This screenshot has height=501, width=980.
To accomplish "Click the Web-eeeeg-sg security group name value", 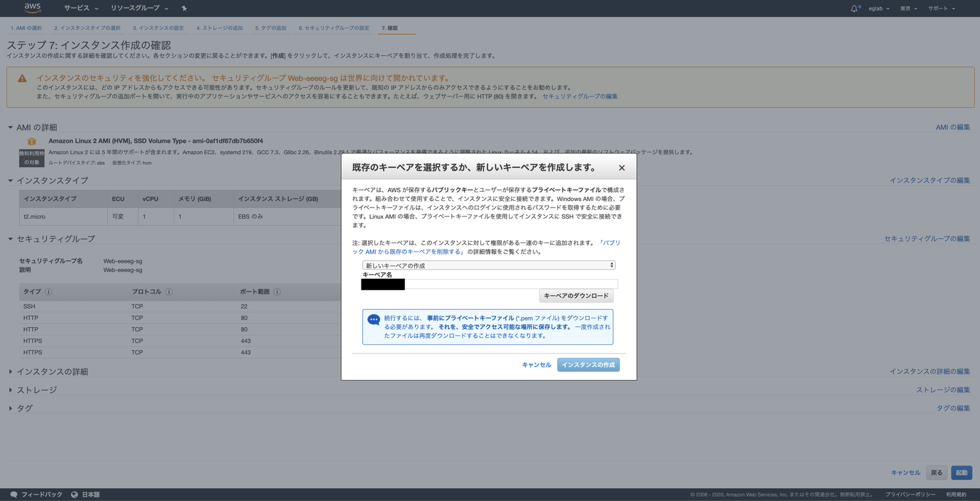I will coord(123,262).
